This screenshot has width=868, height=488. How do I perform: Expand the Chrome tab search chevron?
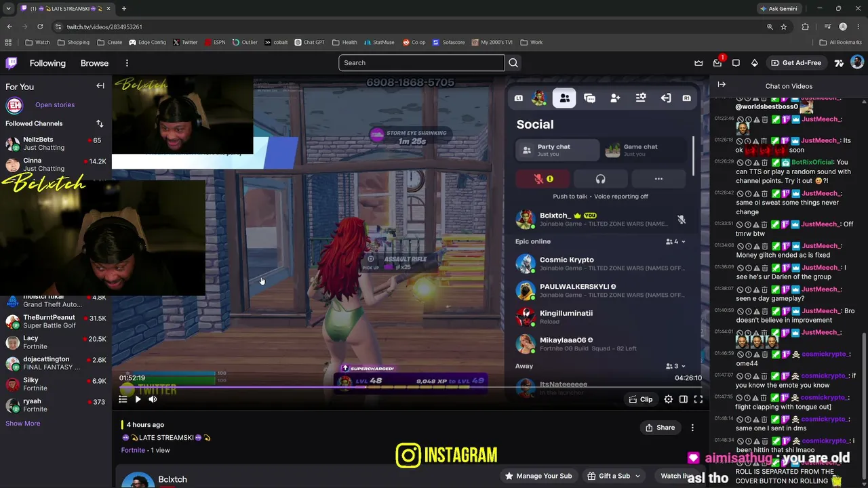(x=8, y=8)
